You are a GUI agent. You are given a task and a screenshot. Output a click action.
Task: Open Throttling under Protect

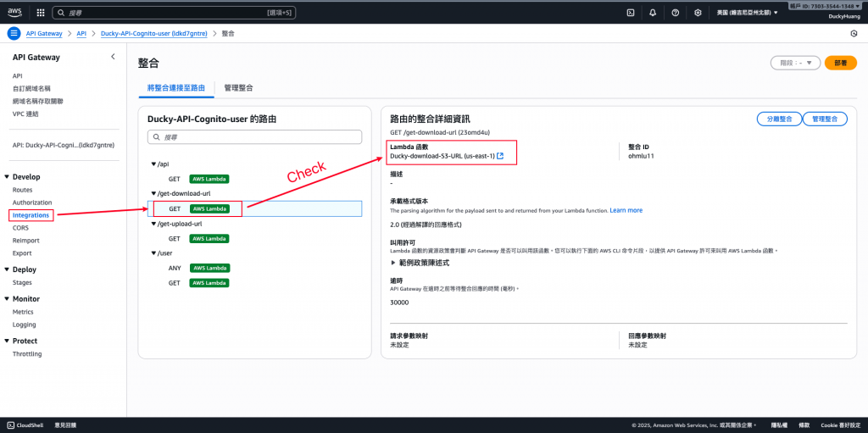click(x=27, y=354)
